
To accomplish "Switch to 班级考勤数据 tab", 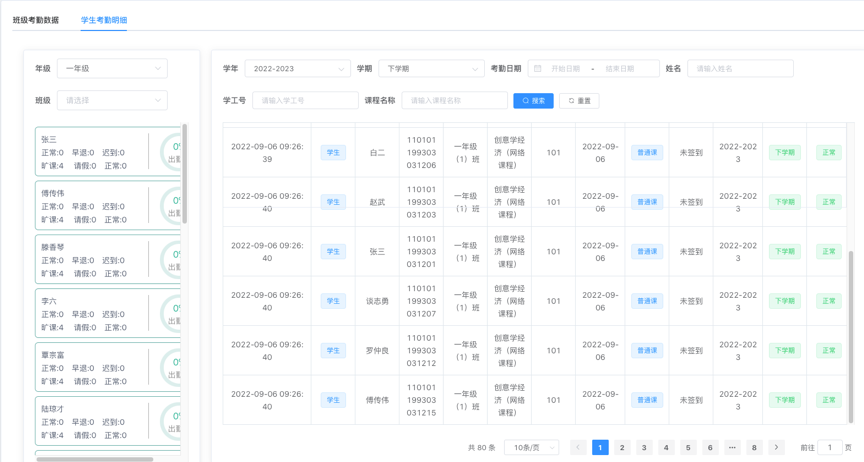I will tap(36, 20).
